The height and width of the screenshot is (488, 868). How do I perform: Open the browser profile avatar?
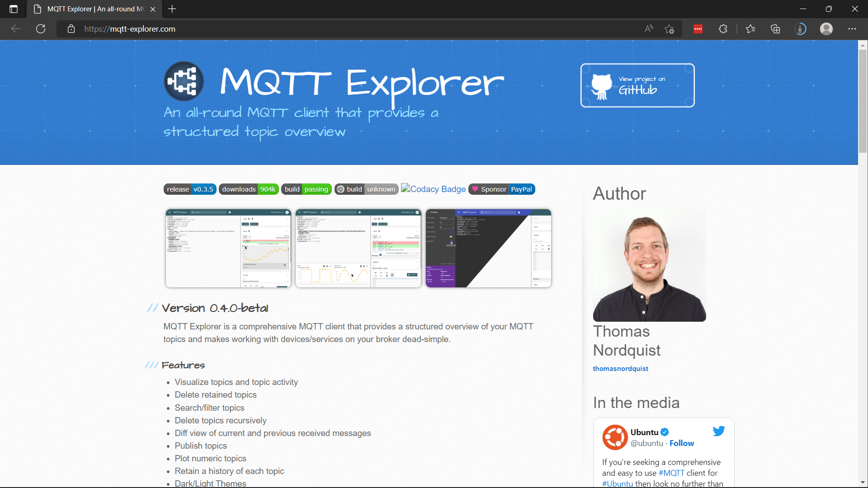tap(826, 29)
